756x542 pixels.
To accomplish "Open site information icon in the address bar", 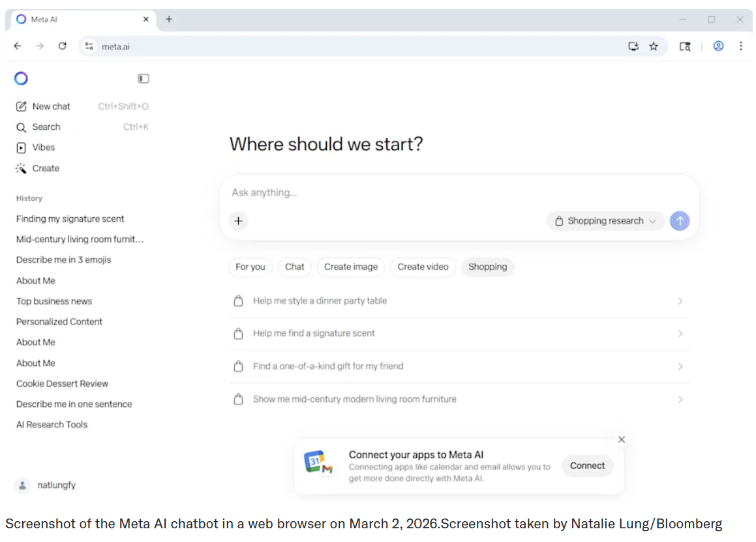I will tap(89, 46).
